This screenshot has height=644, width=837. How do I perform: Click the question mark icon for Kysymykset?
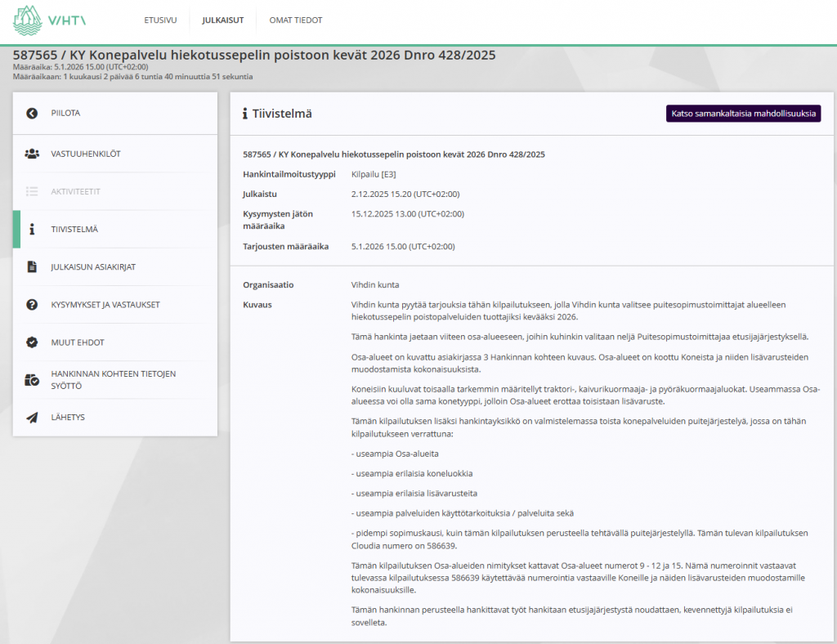click(x=32, y=305)
